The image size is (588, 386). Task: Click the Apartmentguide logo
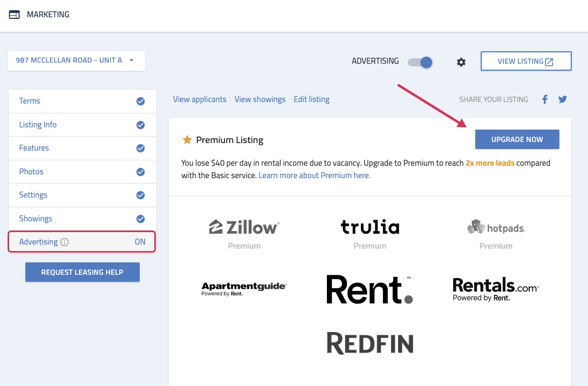[x=244, y=289]
